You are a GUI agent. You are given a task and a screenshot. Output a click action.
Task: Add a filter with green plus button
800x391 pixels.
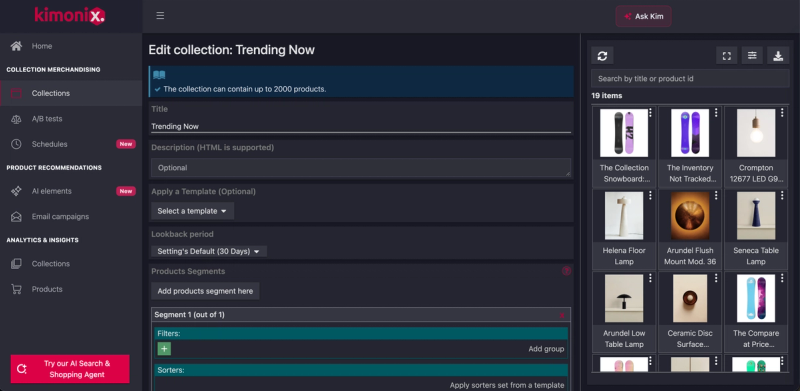(x=164, y=349)
